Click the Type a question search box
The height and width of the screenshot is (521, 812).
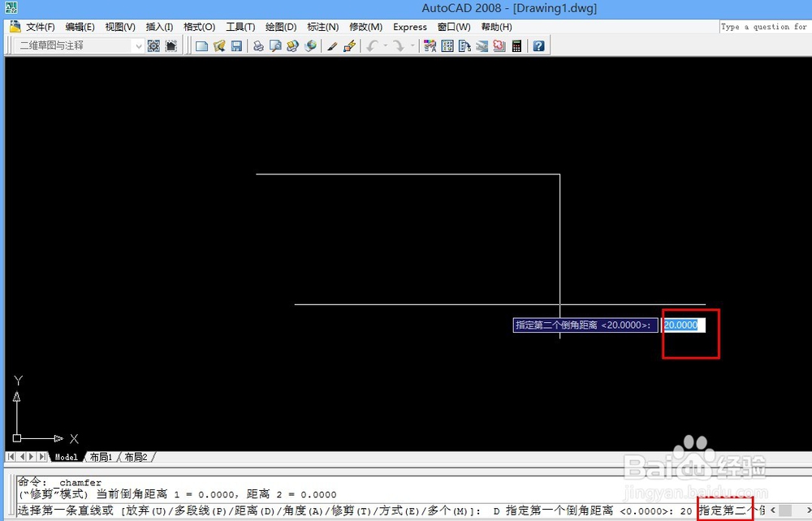tap(765, 27)
